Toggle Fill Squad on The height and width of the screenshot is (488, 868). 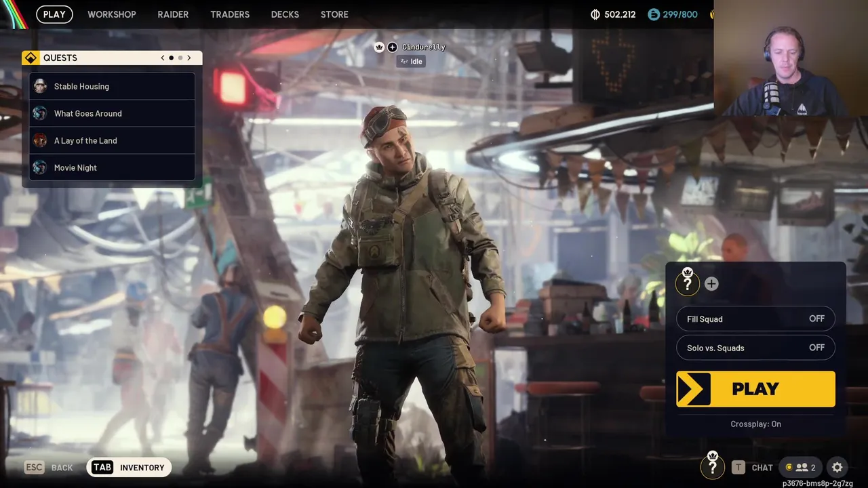click(x=755, y=319)
